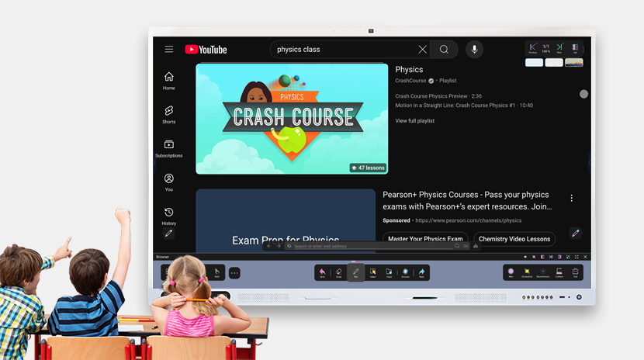Image resolution: width=644 pixels, height=360 pixels.
Task: Open the Crash Course Physics playlist thumbnail
Action: [292, 119]
